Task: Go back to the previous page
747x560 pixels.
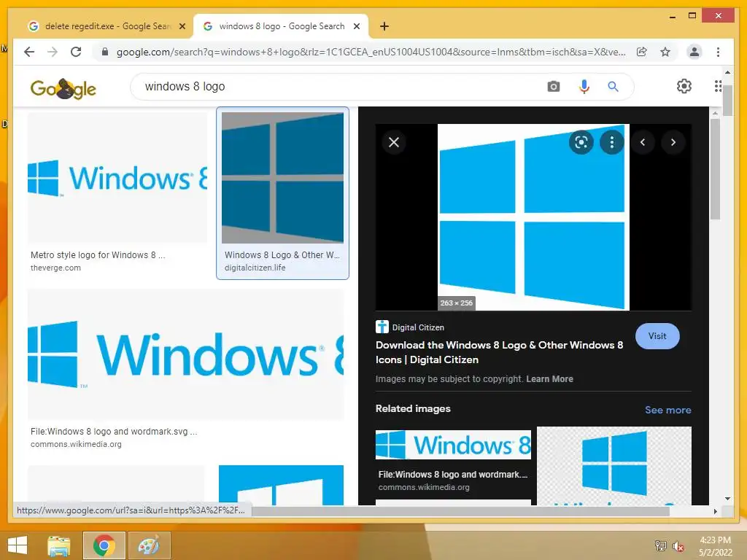Action: (x=29, y=52)
